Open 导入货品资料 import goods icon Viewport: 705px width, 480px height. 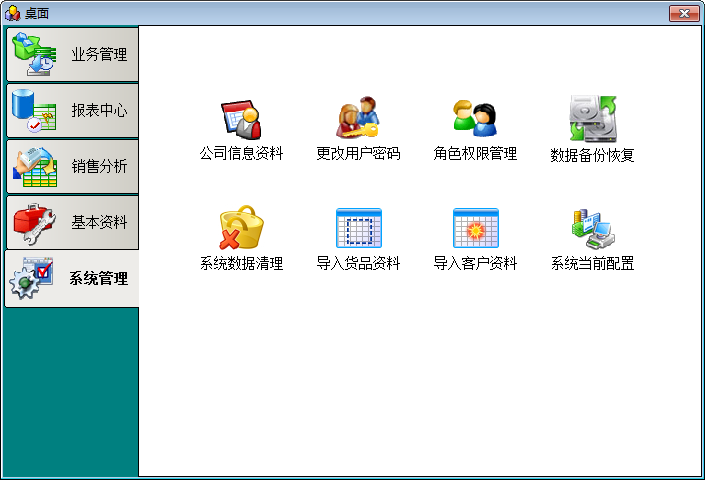point(358,228)
